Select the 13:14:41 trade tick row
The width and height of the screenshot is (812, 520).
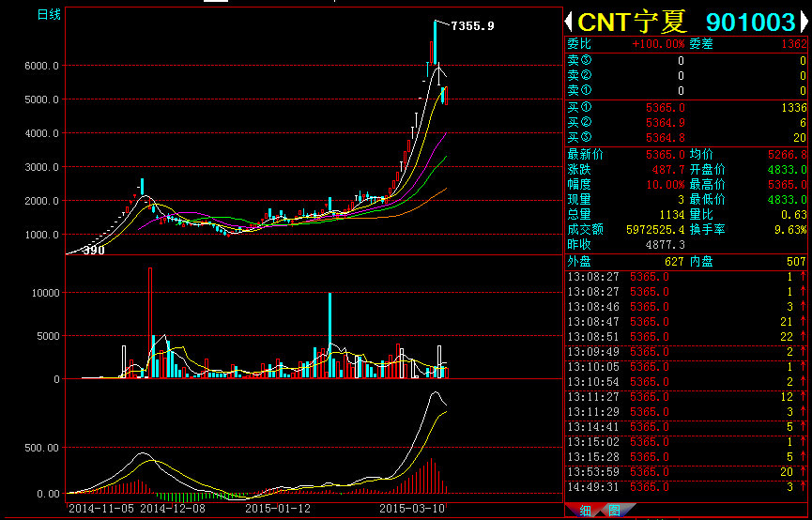(x=686, y=427)
